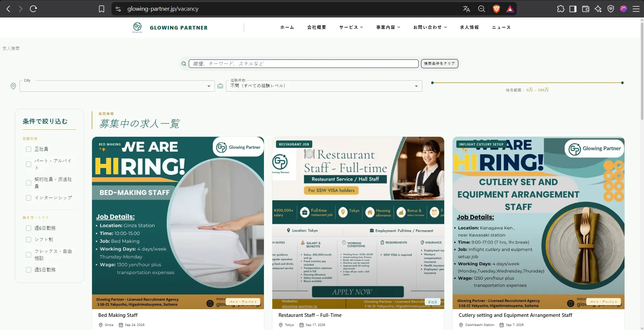Click the Brave Rewards triangle icon
Image resolution: width=644 pixels, height=330 pixels.
(x=510, y=9)
